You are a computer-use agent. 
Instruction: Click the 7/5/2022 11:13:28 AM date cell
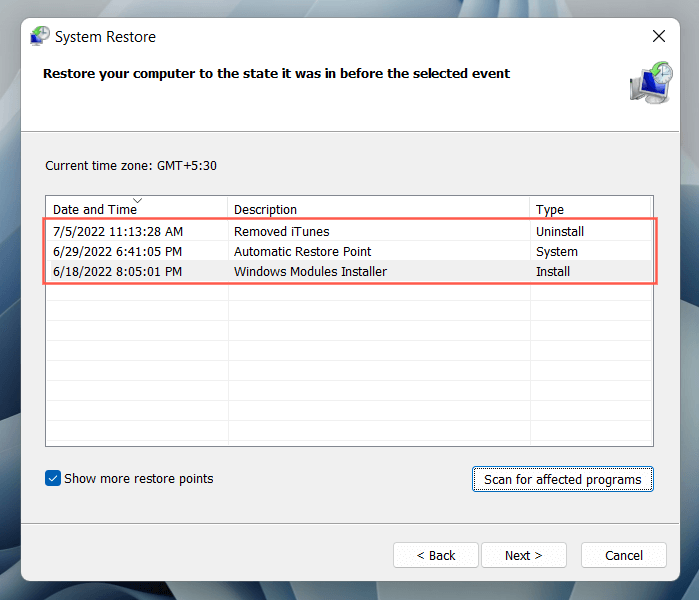(x=118, y=231)
